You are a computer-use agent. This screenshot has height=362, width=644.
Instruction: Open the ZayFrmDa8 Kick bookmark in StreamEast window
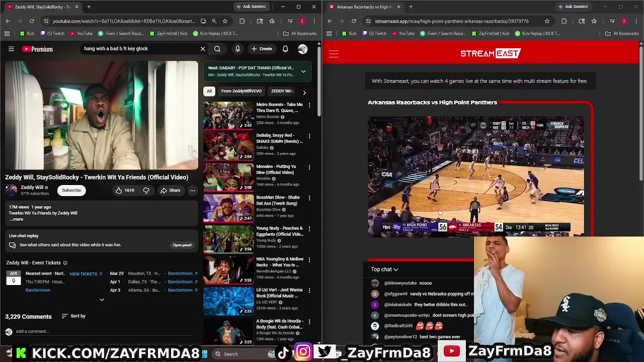click(x=491, y=34)
